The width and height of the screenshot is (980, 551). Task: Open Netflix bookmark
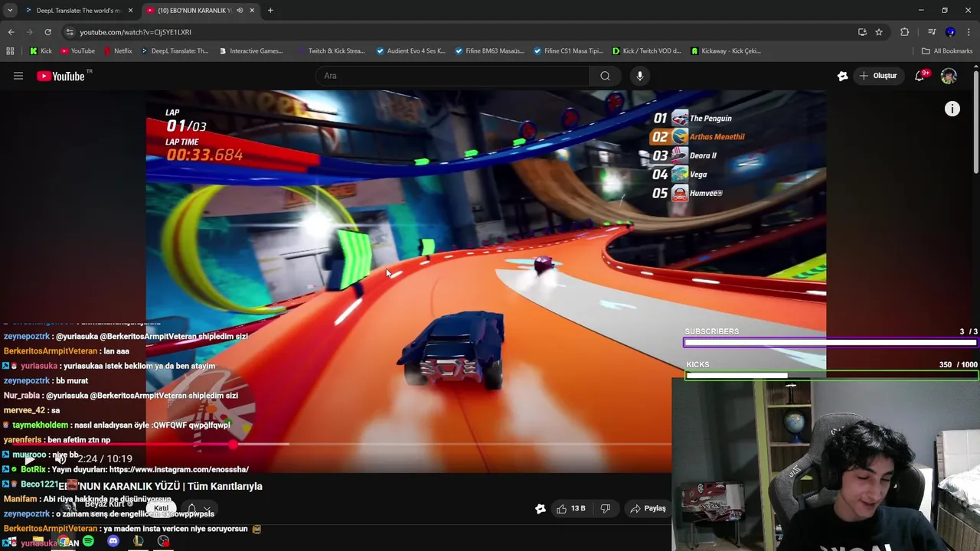[117, 51]
